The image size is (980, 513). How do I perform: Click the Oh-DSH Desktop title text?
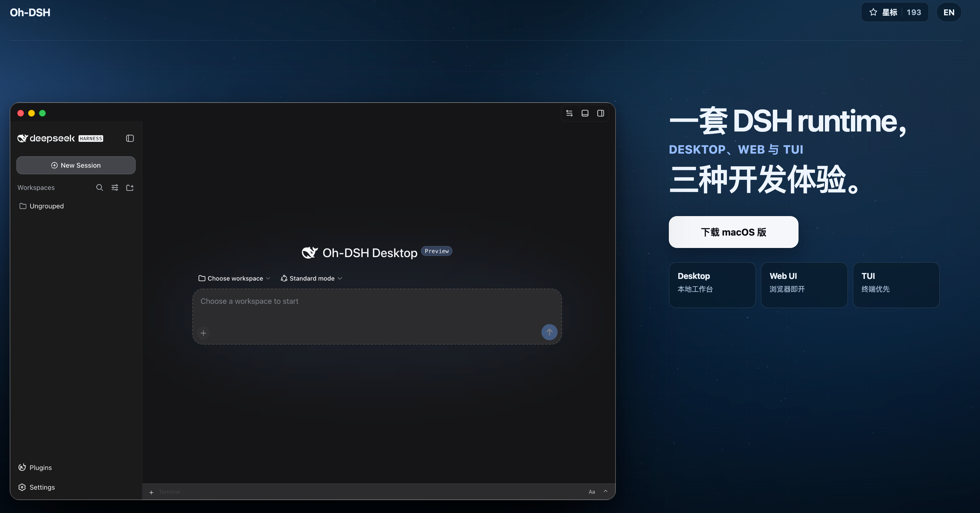pyautogui.click(x=370, y=253)
